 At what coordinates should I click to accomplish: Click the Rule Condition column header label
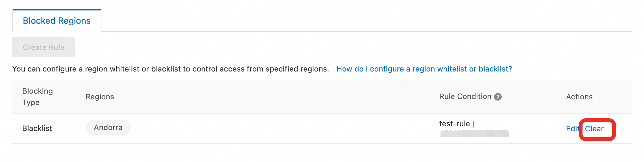[x=465, y=97]
